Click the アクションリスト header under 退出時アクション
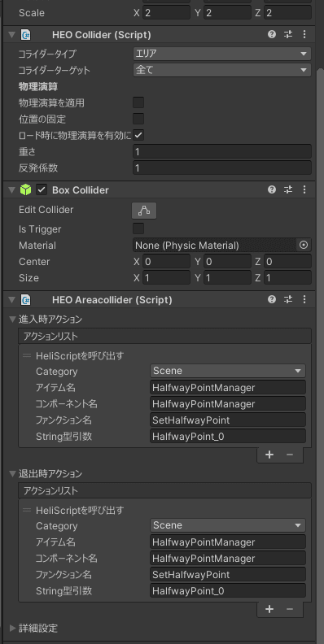The width and height of the screenshot is (324, 644). click(x=164, y=491)
